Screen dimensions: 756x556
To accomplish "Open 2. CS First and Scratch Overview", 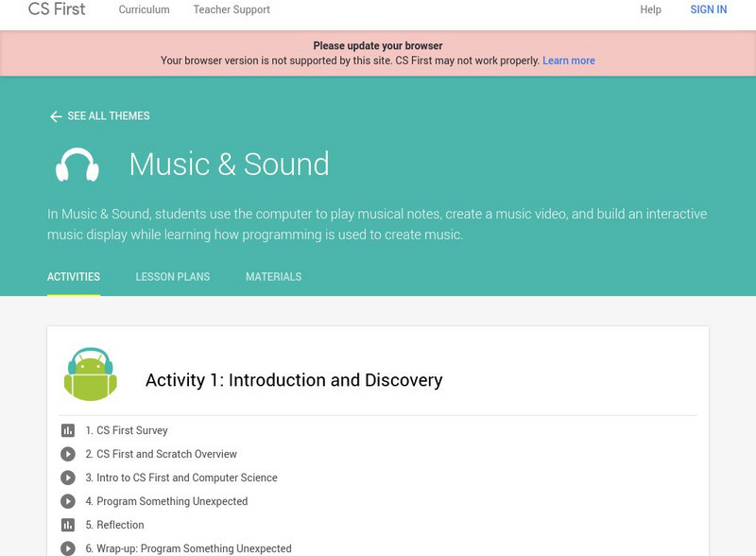I will pos(161,454).
